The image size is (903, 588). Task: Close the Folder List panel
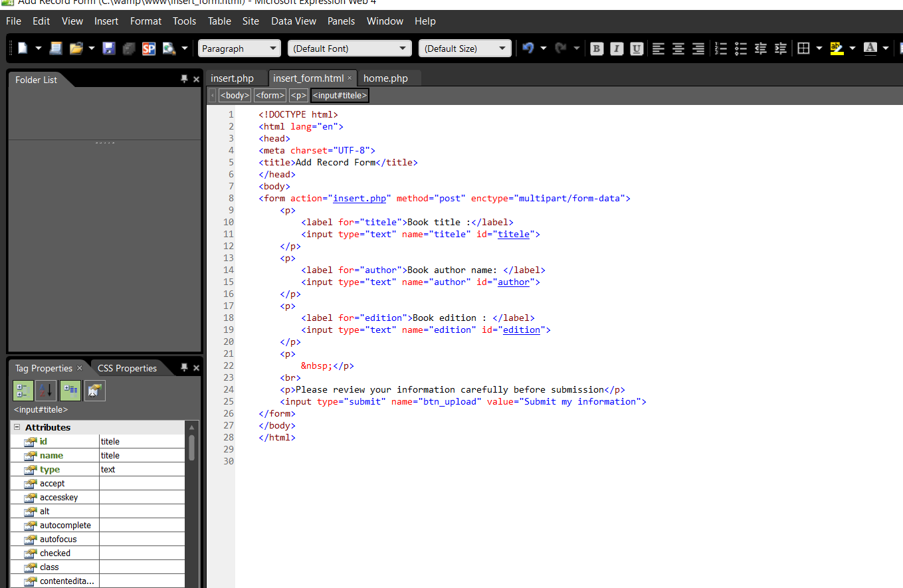(x=196, y=79)
